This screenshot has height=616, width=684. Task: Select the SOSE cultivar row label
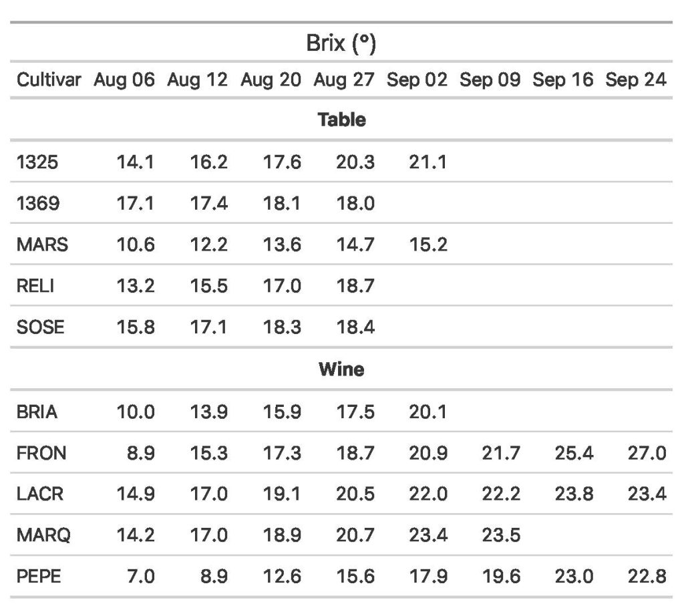pyautogui.click(x=41, y=327)
